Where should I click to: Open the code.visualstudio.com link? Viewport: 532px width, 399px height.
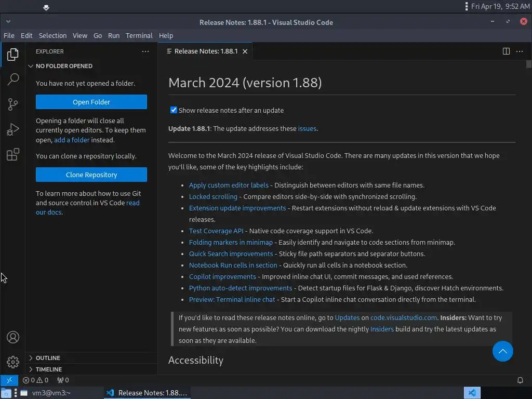point(403,317)
